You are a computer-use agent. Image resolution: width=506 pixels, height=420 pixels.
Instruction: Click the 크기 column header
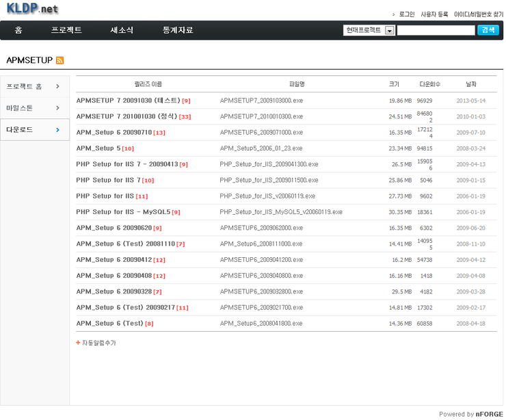394,84
